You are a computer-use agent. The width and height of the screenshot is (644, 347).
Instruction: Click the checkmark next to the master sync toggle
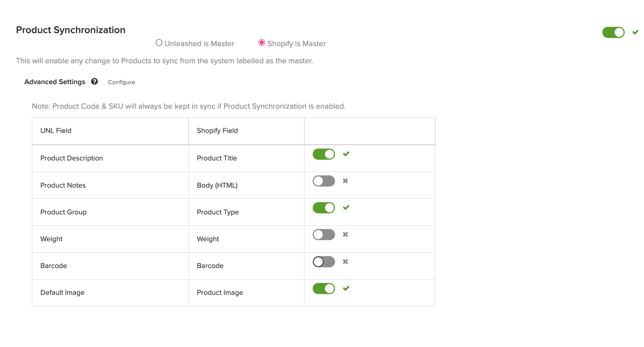coord(635,32)
